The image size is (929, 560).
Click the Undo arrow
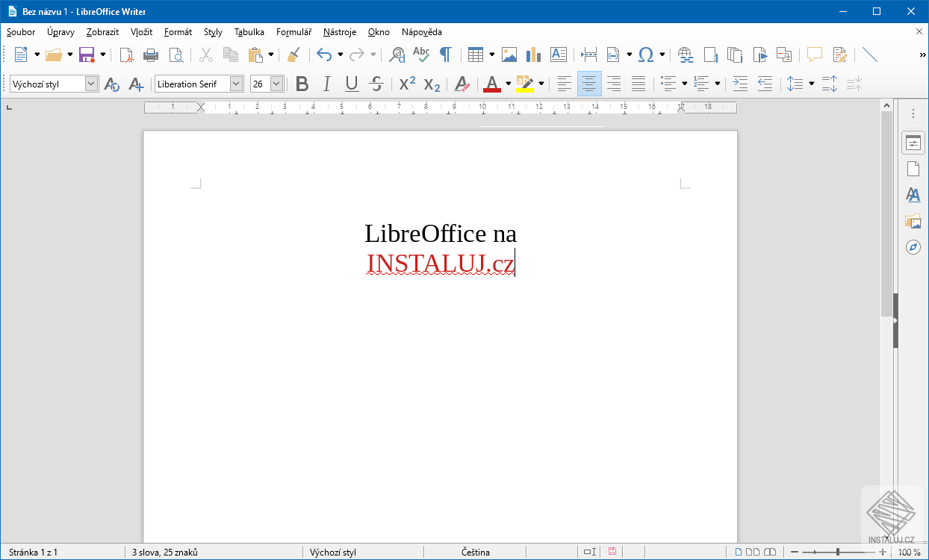(324, 55)
